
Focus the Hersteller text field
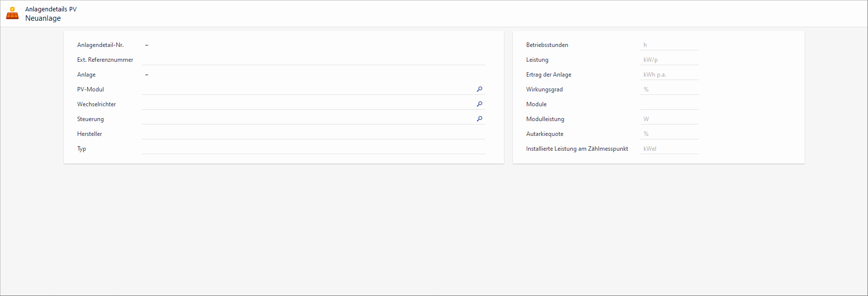(313, 134)
